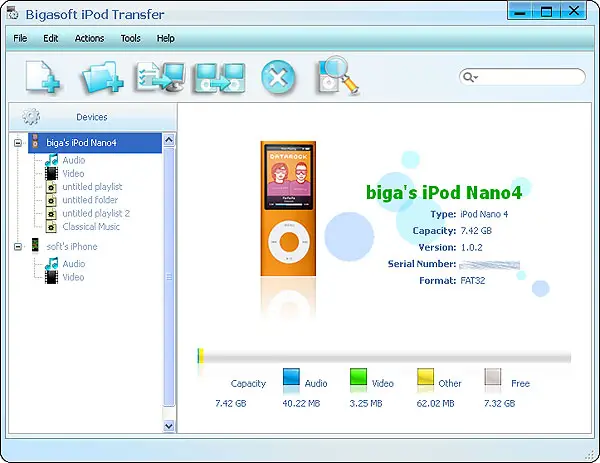The image size is (600, 463).
Task: Click the film strip icon of iPod Nano4 Video
Action: click(x=52, y=173)
